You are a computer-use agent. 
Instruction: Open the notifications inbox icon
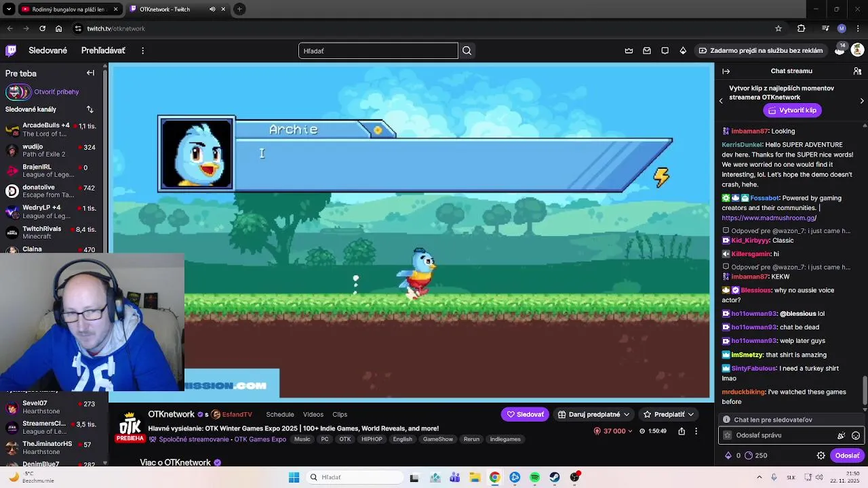click(x=647, y=51)
